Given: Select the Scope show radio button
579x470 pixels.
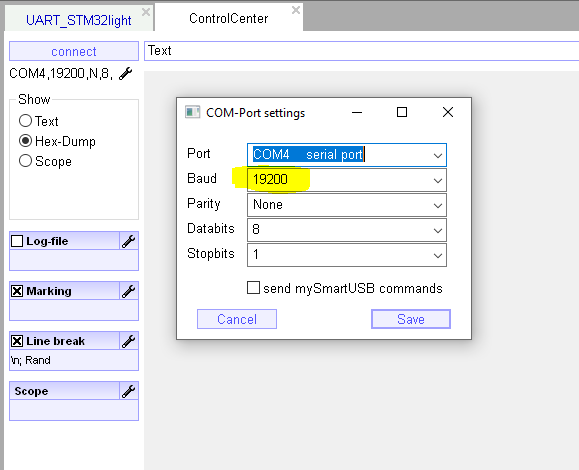Looking at the screenshot, I should (x=25, y=161).
